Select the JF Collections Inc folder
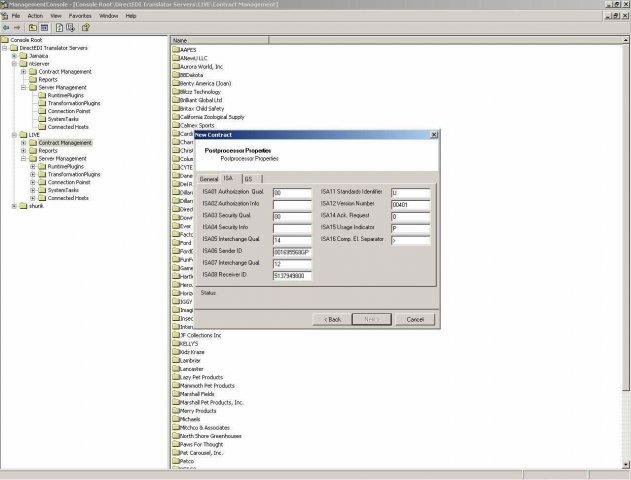This screenshot has width=631, height=480. (197, 335)
